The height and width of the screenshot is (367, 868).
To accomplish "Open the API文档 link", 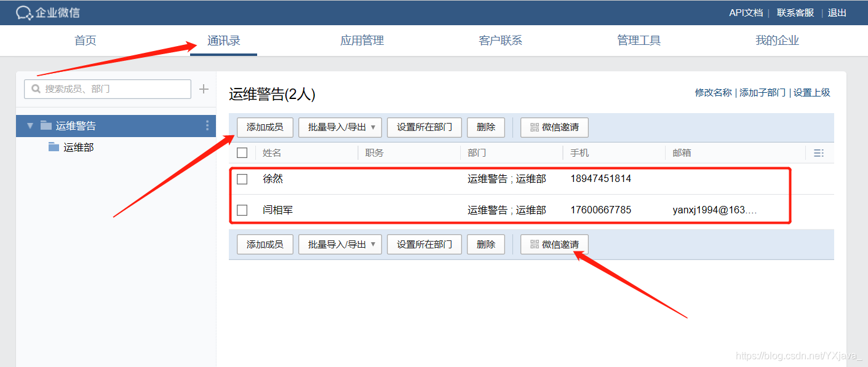I will 746,12.
